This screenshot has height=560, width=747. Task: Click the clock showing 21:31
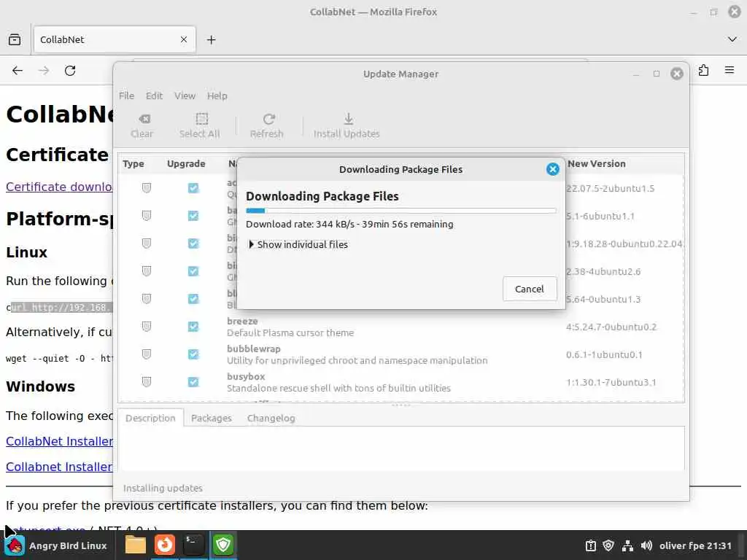[x=695, y=545]
